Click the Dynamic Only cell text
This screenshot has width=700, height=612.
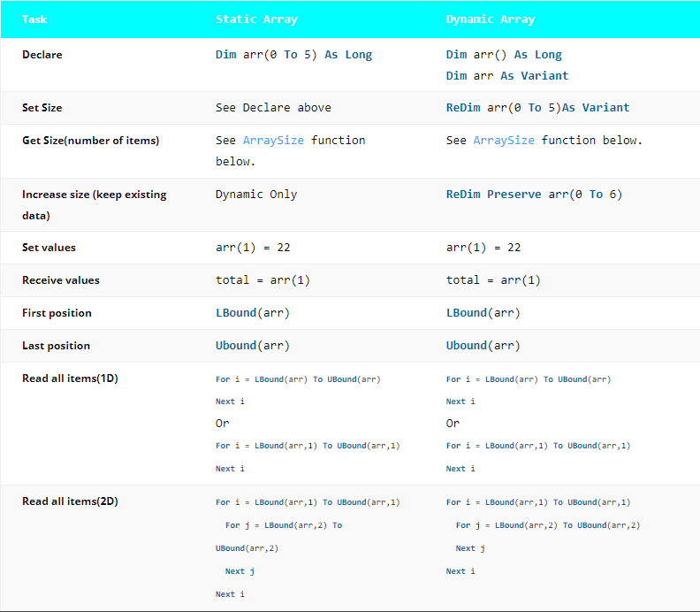coord(256,195)
